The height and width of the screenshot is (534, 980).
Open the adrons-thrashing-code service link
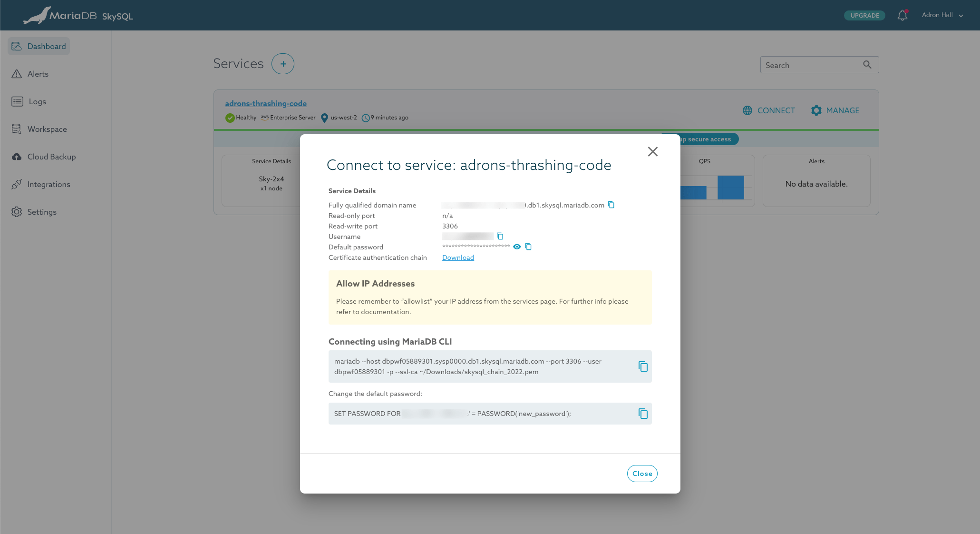[266, 103]
